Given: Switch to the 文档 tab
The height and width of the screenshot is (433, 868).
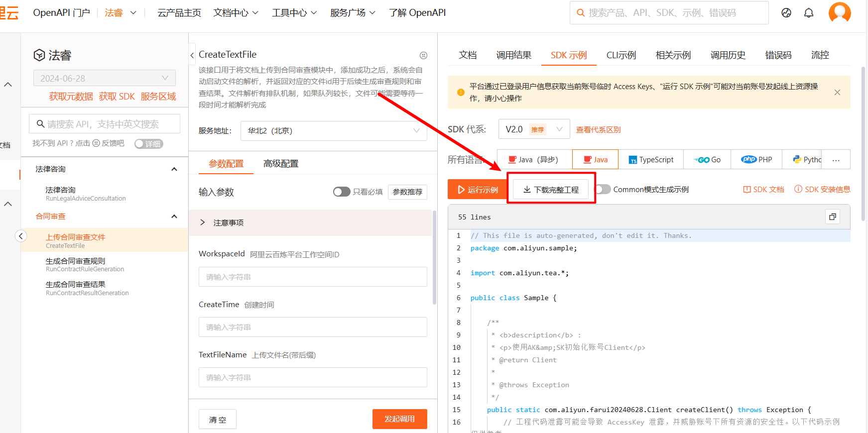Looking at the screenshot, I should 468,55.
